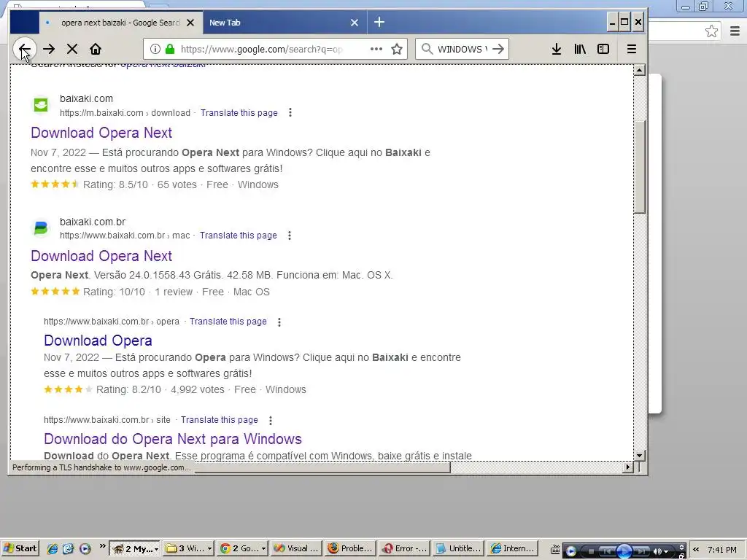Switch to the Untitle... taskbar item

pyautogui.click(x=458, y=548)
